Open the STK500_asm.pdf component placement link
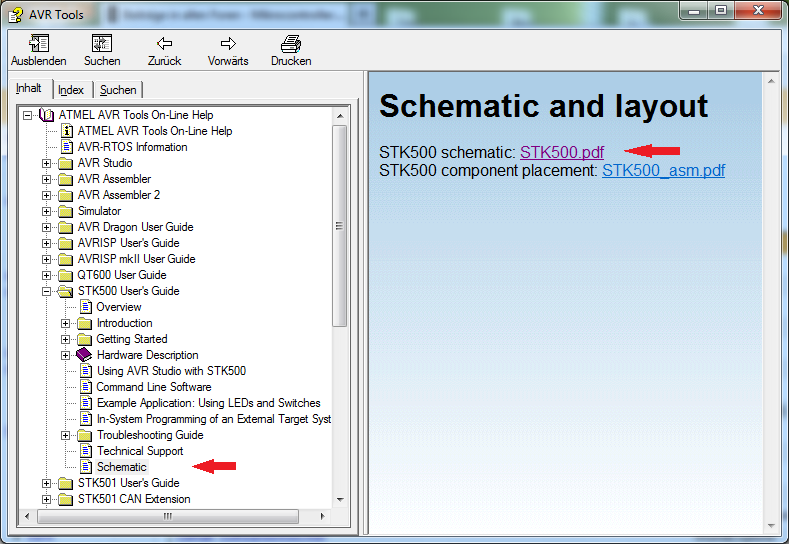This screenshot has height=544, width=789. pyautogui.click(x=663, y=171)
